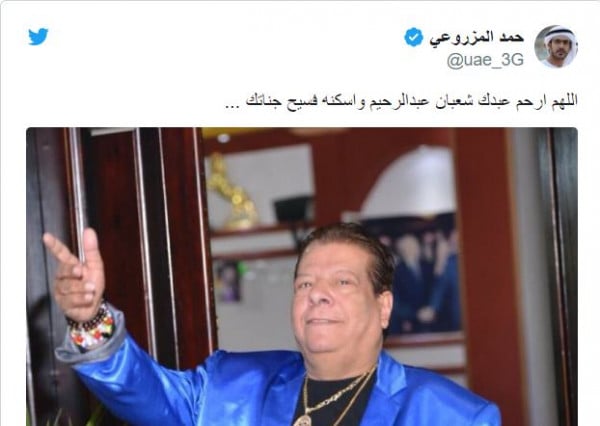Image resolution: width=600 pixels, height=426 pixels.
Task: Click the Arabic tweet text line
Action: click(x=401, y=102)
